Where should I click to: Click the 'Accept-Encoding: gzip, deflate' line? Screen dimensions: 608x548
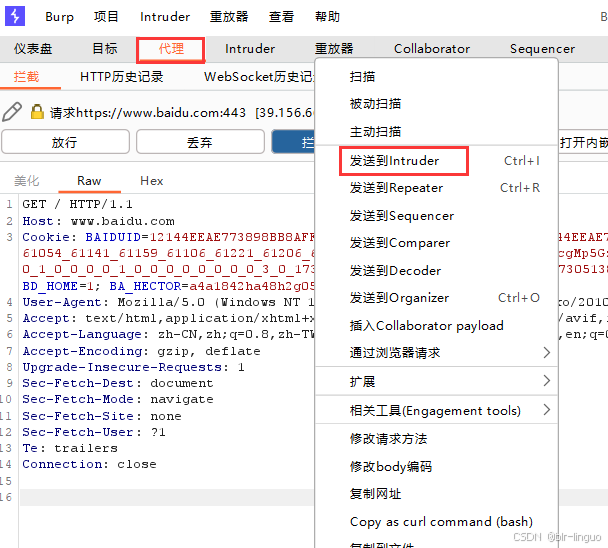pyautogui.click(x=141, y=351)
